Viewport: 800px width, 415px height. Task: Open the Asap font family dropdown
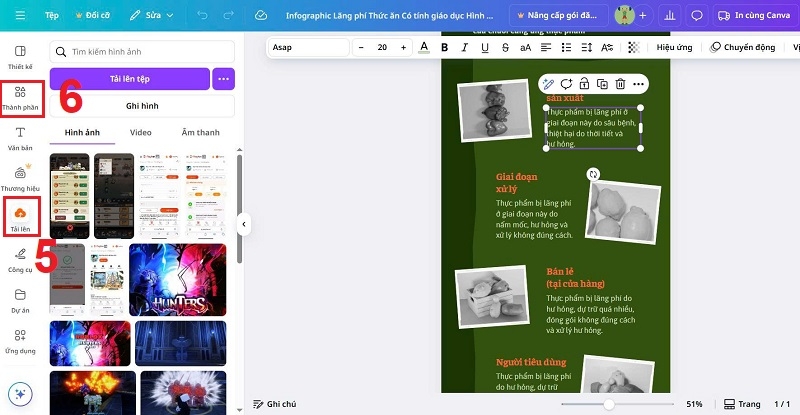pos(308,47)
